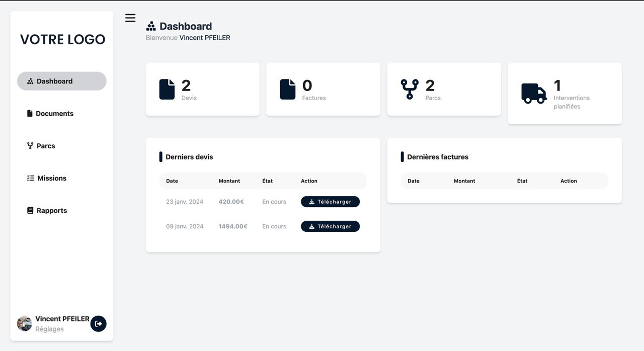Toggle the sidebar with the hamburger menu
The width and height of the screenshot is (644, 351).
[x=130, y=18]
